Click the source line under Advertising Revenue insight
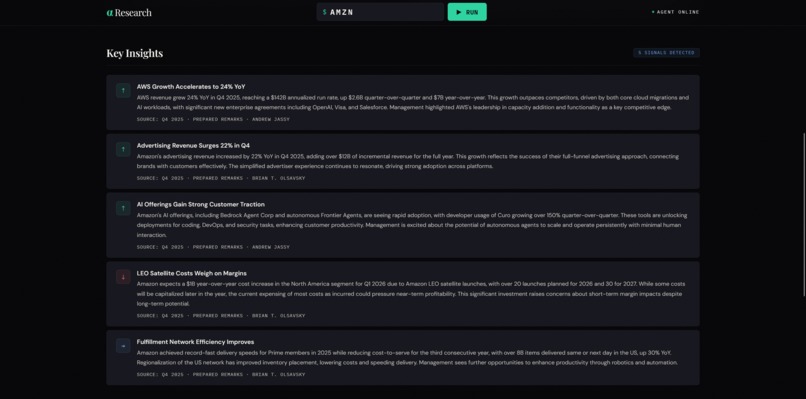 tap(221, 178)
